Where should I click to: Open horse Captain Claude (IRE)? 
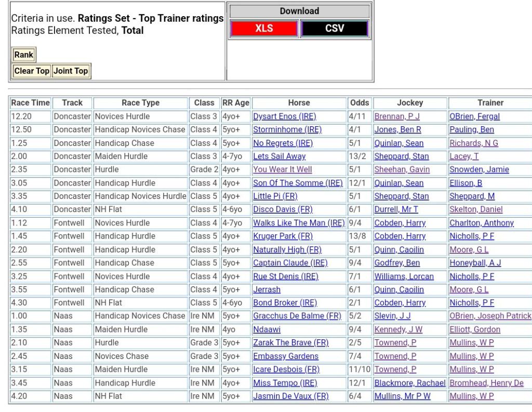click(290, 263)
